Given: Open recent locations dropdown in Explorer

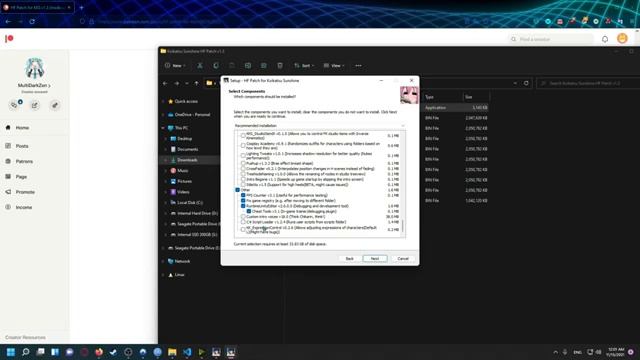Looking at the screenshot, I should (x=187, y=83).
